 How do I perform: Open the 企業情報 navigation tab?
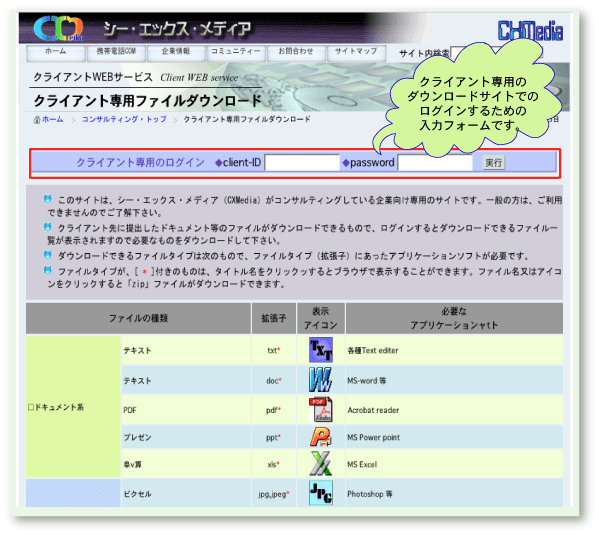176,53
